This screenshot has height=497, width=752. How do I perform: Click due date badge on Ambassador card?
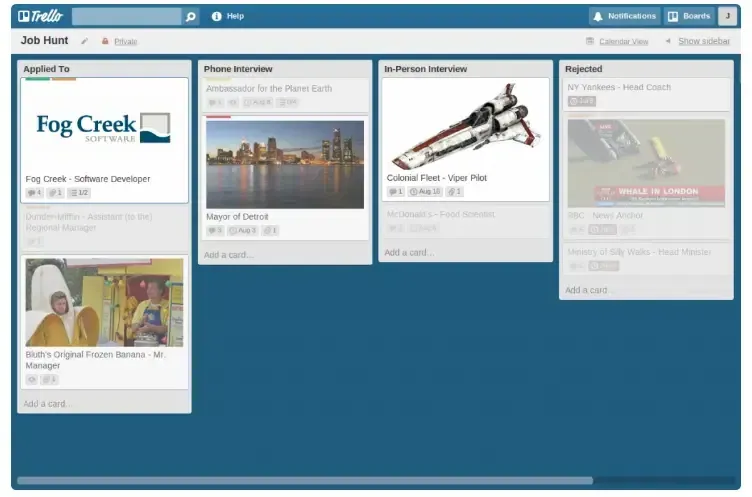[x=258, y=102]
